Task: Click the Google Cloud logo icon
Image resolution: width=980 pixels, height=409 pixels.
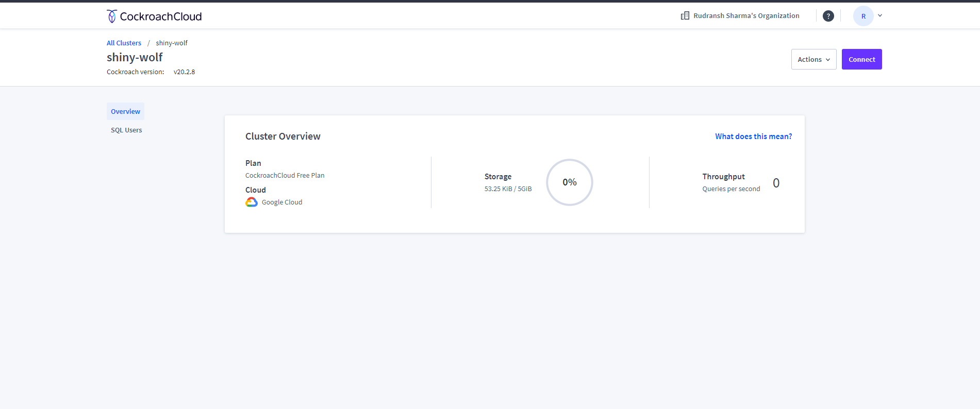Action: (252, 202)
